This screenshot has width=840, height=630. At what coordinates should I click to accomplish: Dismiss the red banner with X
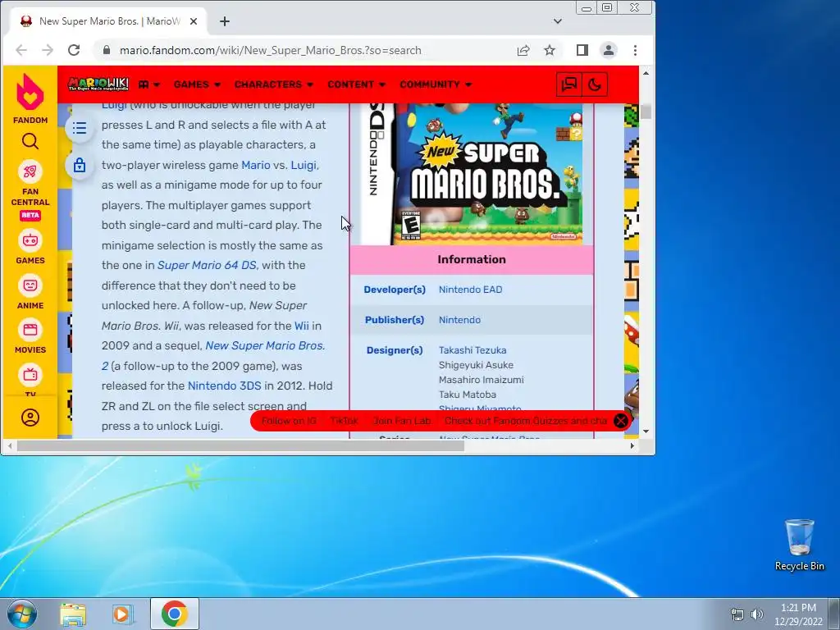620,421
